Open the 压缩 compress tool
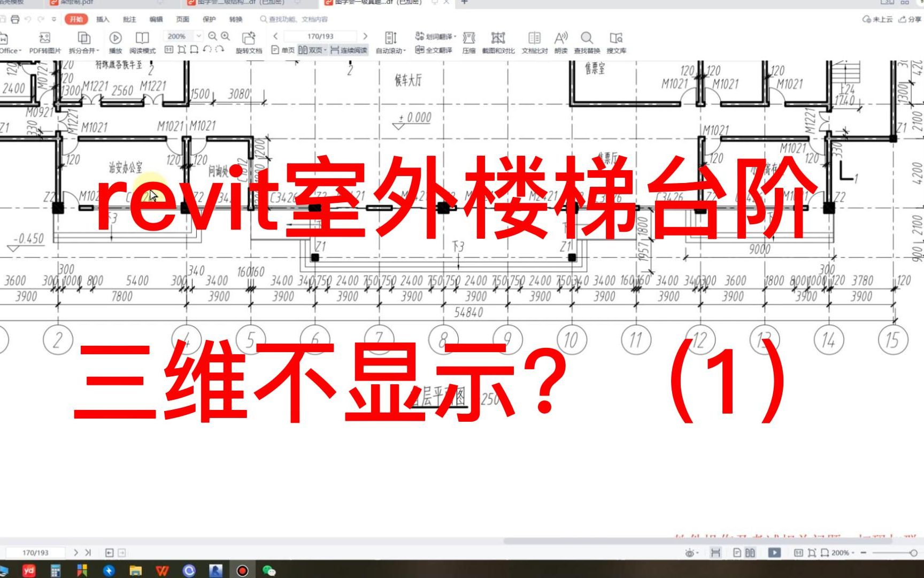The width and height of the screenshot is (924, 578). [467, 43]
